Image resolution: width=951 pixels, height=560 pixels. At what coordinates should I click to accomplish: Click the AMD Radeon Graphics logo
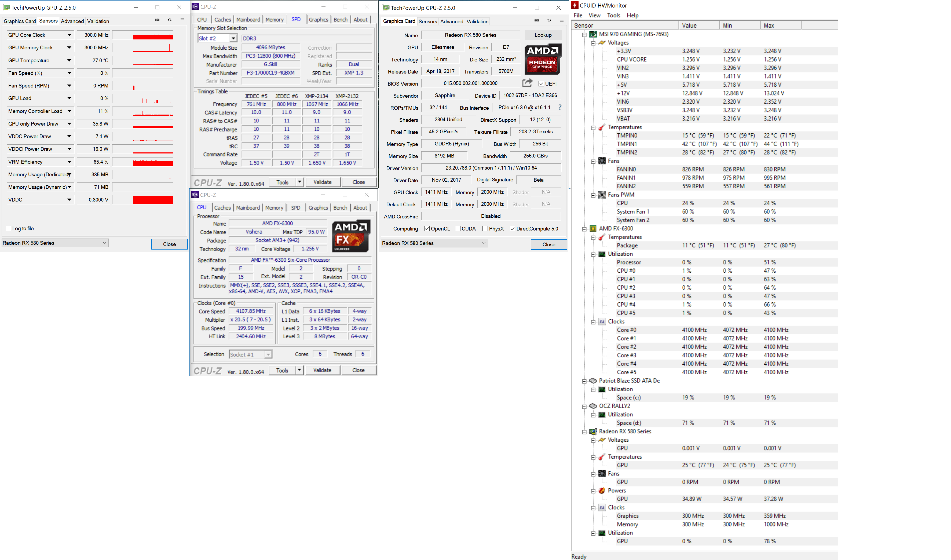click(x=543, y=59)
